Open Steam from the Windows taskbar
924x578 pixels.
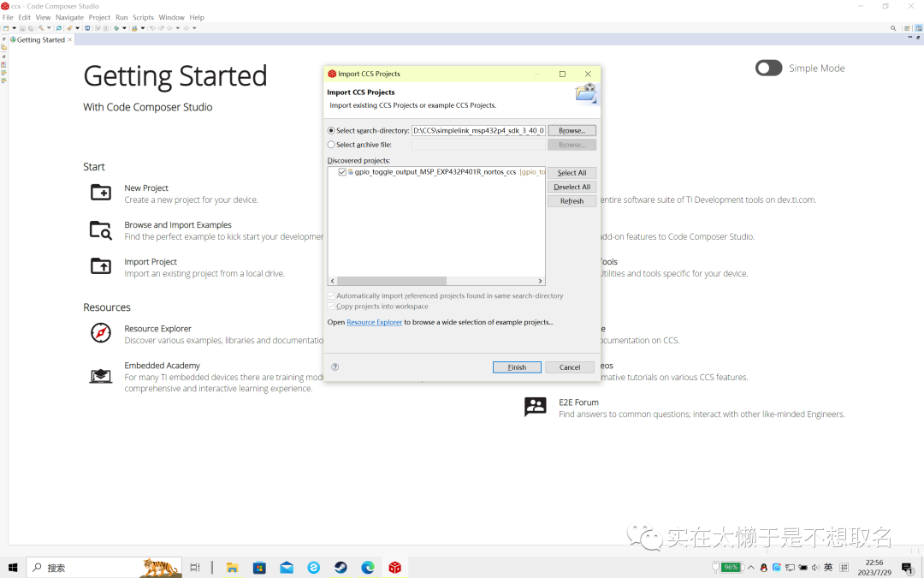(341, 568)
